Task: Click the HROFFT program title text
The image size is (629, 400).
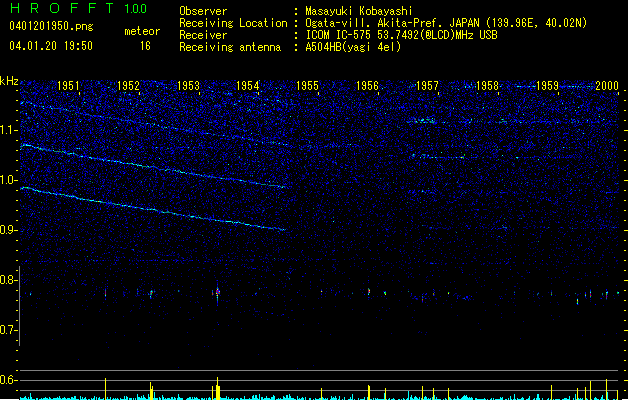Action: point(62,8)
